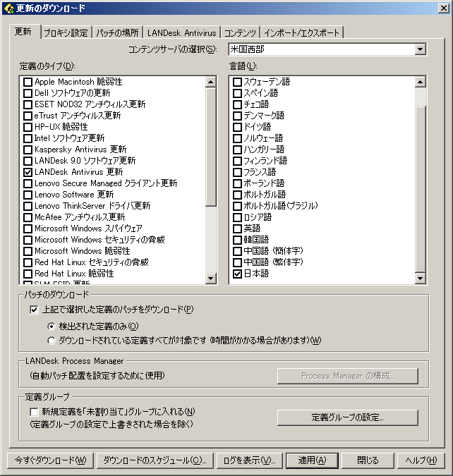Check スウェーデン語 language checkbox
The image size is (453, 476).
coord(237,82)
